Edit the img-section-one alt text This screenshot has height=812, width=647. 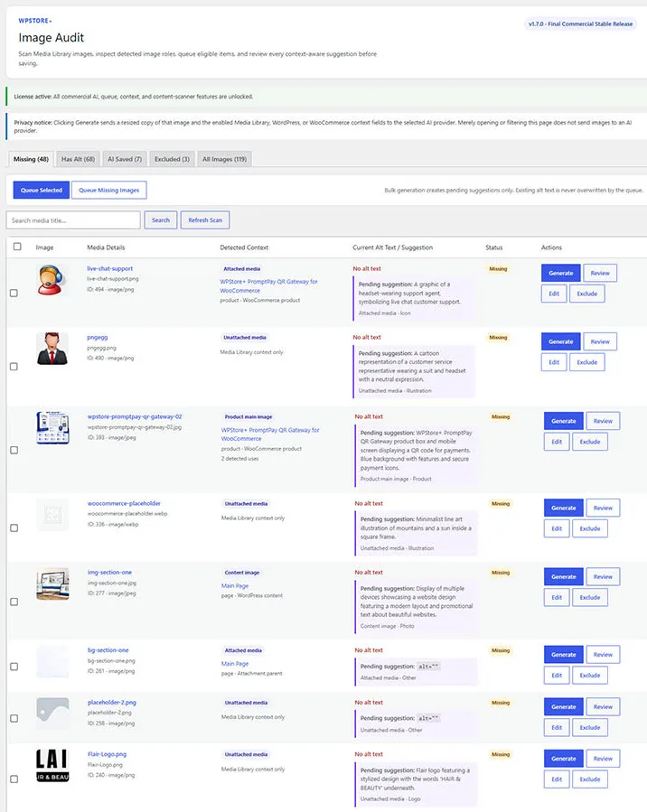[557, 598]
